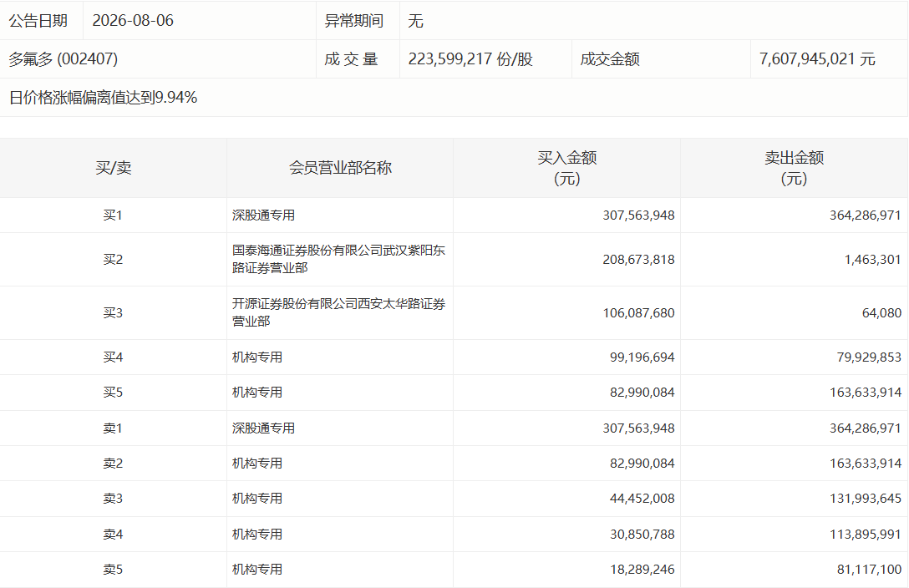Select 82,990,084 in the 买5 row
The image size is (909, 588).
(642, 393)
